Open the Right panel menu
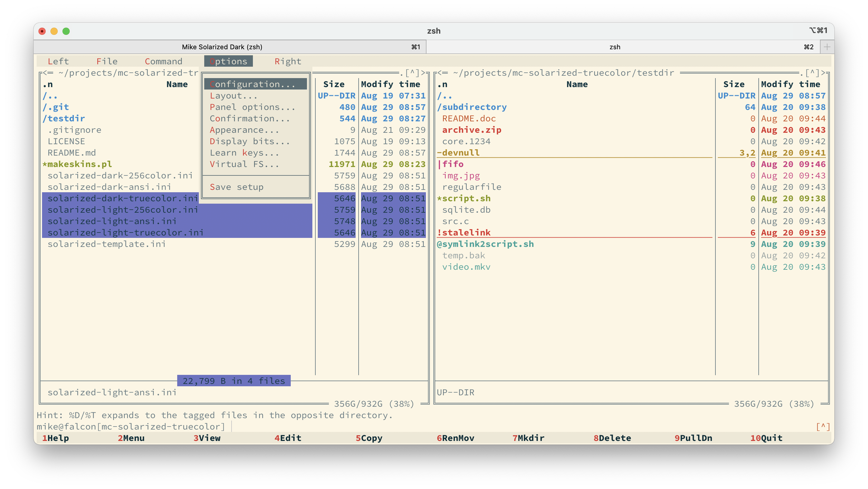868x489 pixels. (x=288, y=61)
